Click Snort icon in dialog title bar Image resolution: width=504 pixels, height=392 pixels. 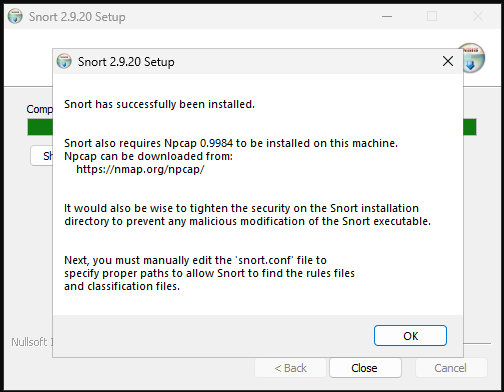tap(64, 62)
